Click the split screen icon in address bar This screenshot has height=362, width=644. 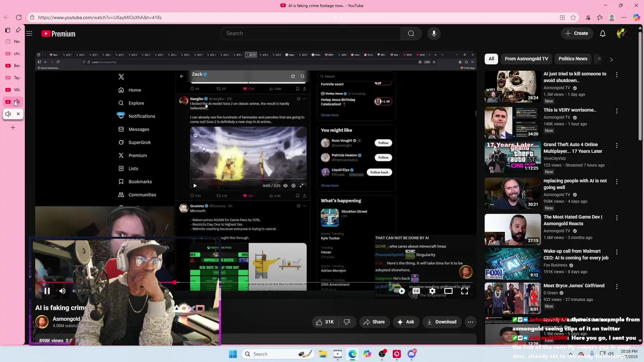[x=562, y=18]
